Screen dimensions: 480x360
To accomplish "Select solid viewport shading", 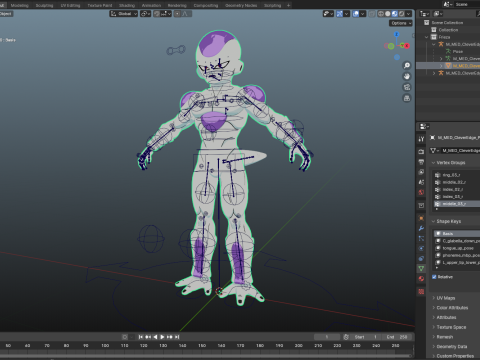I will pos(388,14).
